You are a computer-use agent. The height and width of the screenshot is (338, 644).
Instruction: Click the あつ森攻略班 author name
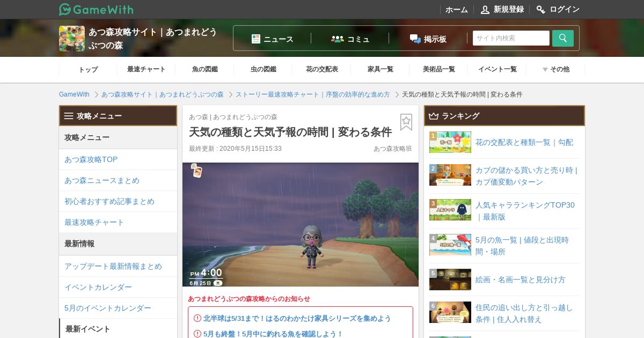(x=393, y=149)
